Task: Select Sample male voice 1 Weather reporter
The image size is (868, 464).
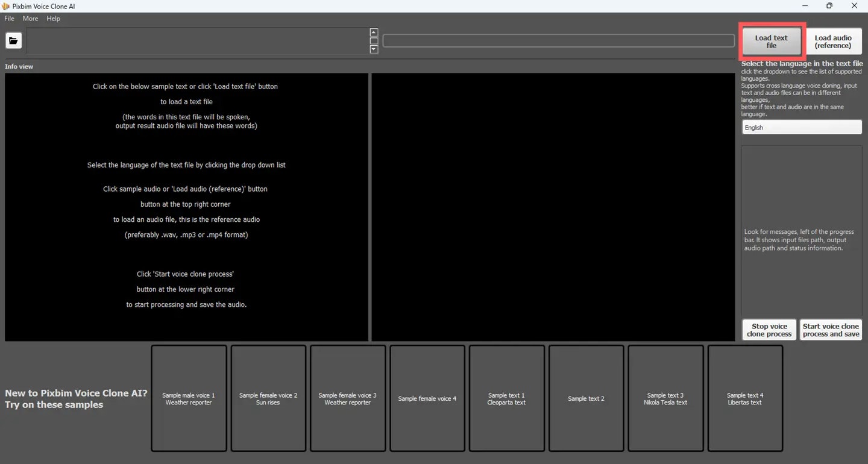Action: (x=189, y=398)
